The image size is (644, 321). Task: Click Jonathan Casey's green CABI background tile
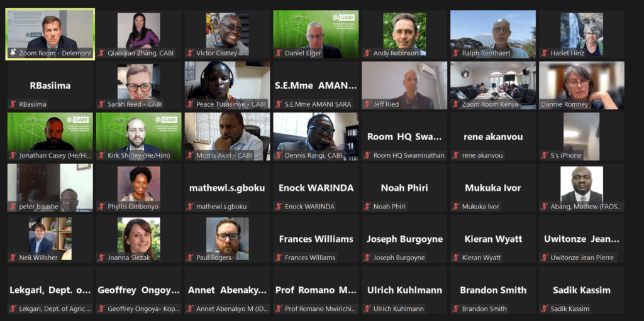tap(50, 137)
